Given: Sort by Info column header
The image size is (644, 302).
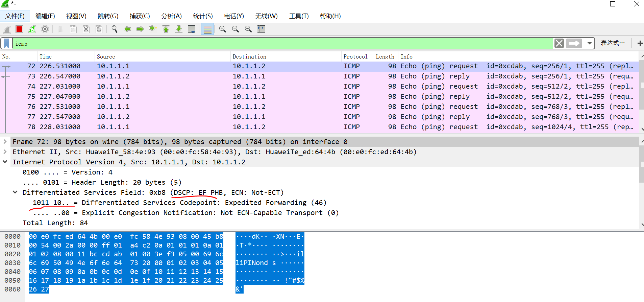Looking at the screenshot, I should click(x=519, y=56).
